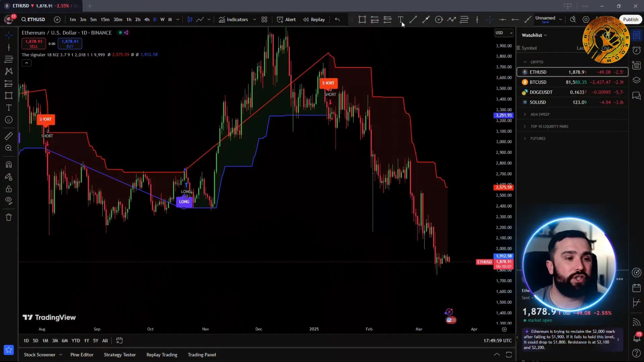Publish the chart idea
This screenshot has width=644, height=362.
coord(631,19)
